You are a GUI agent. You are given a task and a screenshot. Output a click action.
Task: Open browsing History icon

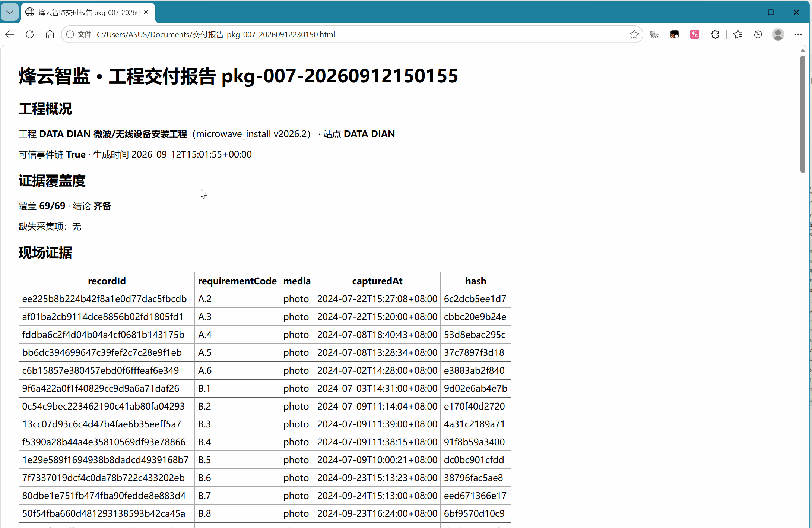coord(758,34)
